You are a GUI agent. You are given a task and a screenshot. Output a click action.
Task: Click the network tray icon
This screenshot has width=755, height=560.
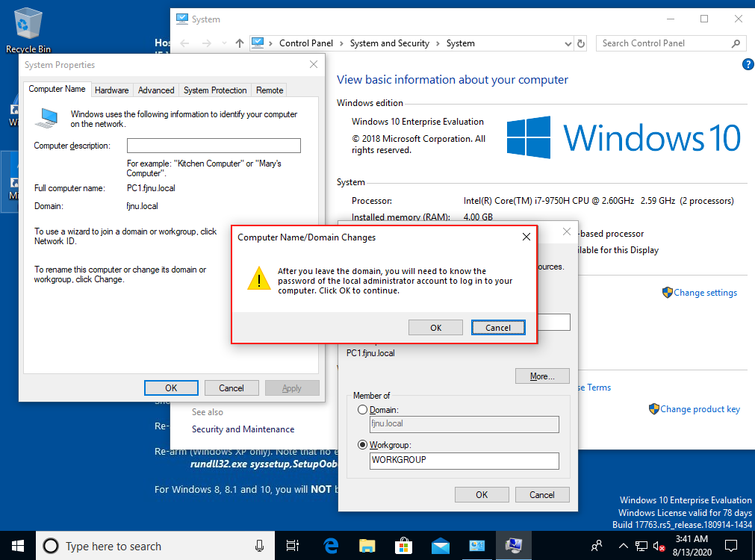(641, 546)
